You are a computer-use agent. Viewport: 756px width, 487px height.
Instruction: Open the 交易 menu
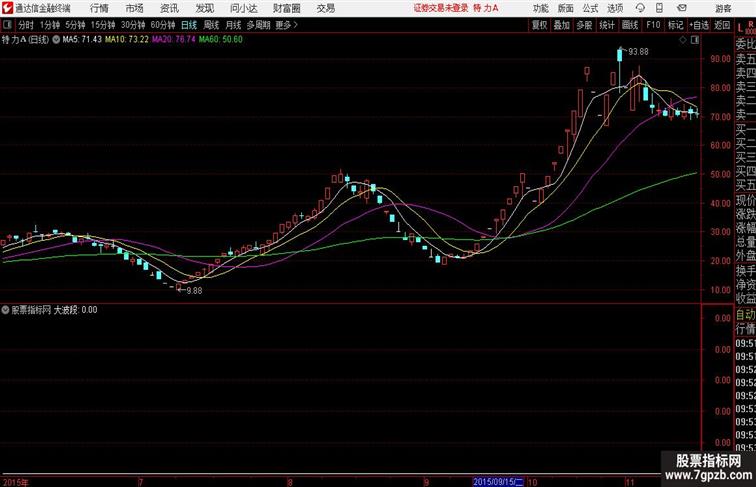pyautogui.click(x=325, y=8)
